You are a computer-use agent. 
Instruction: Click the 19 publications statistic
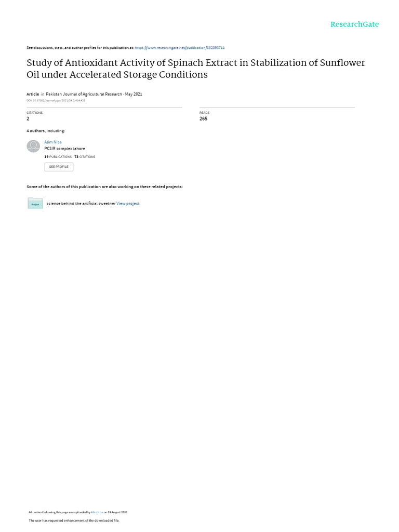point(58,157)
